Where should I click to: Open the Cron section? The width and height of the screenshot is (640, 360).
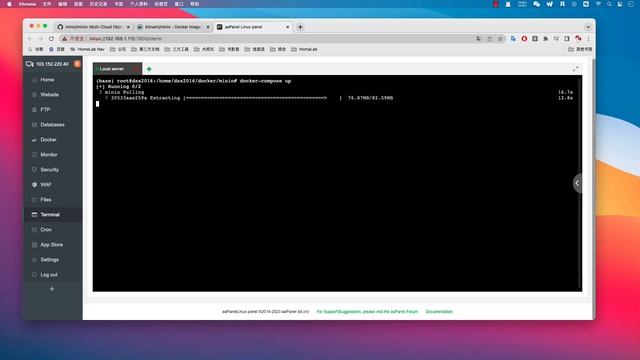[x=52, y=230]
